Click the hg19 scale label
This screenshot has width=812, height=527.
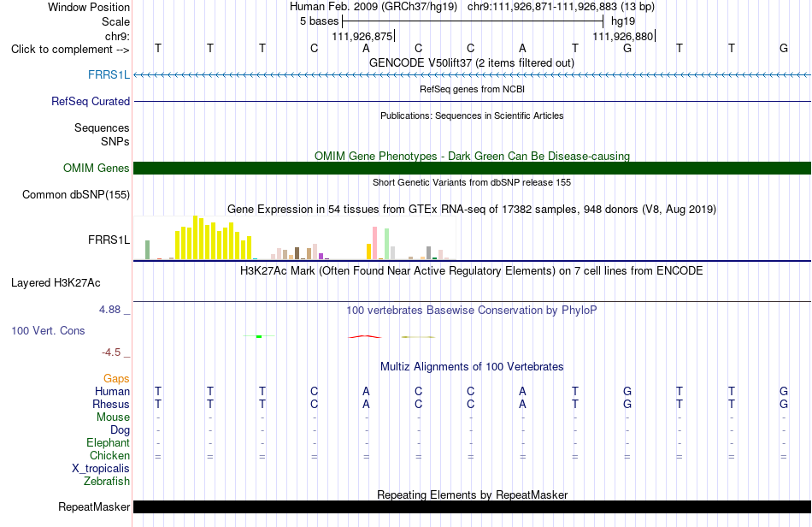(x=623, y=21)
